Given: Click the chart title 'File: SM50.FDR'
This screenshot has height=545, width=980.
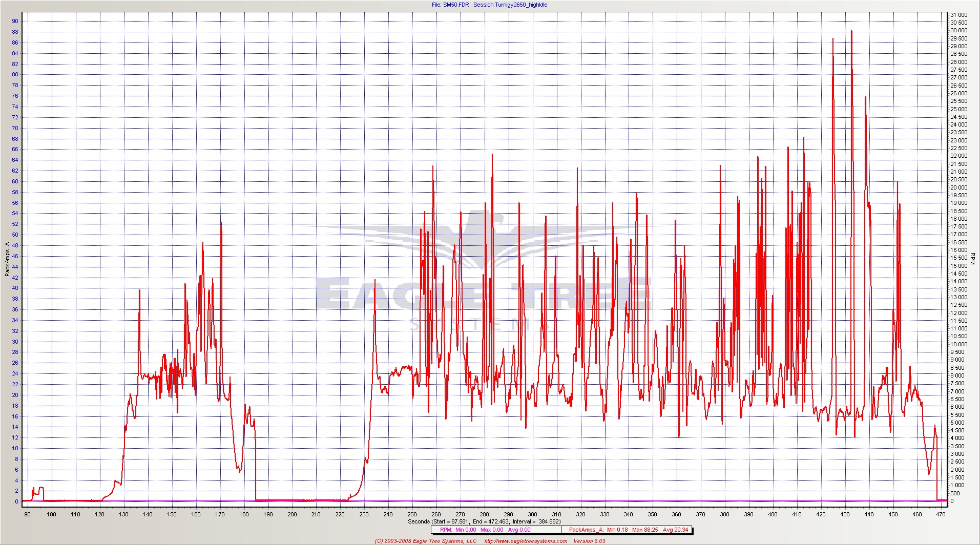Looking at the screenshot, I should tap(450, 5).
